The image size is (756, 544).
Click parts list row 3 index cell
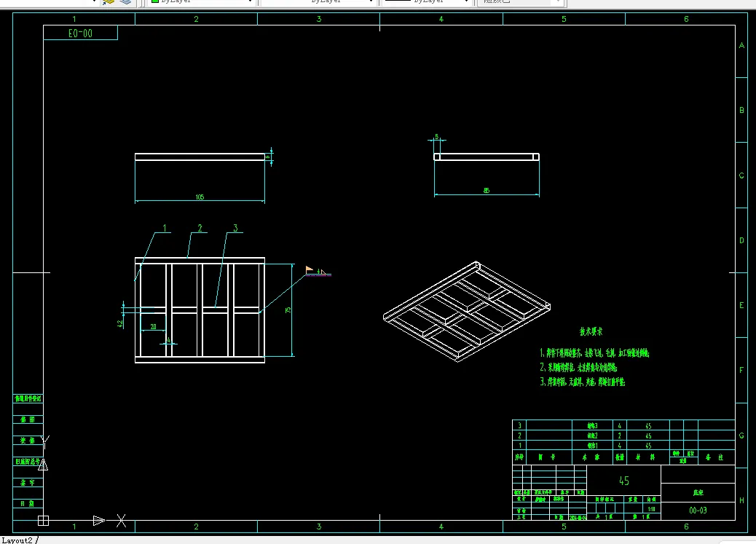(519, 425)
